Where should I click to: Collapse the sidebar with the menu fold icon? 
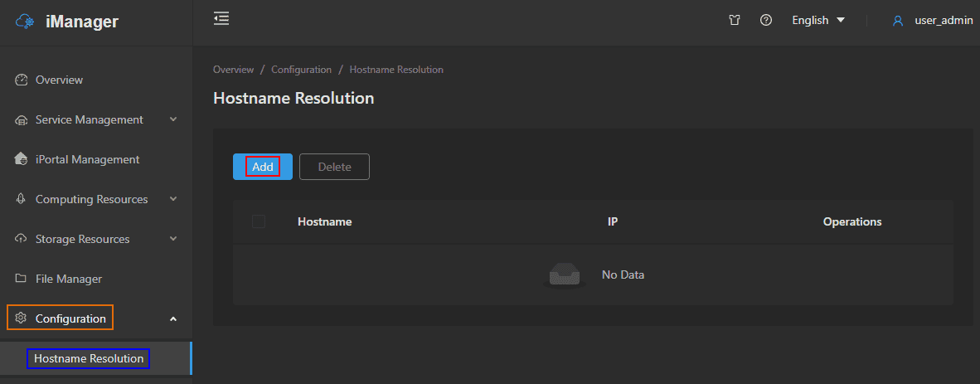(x=221, y=18)
